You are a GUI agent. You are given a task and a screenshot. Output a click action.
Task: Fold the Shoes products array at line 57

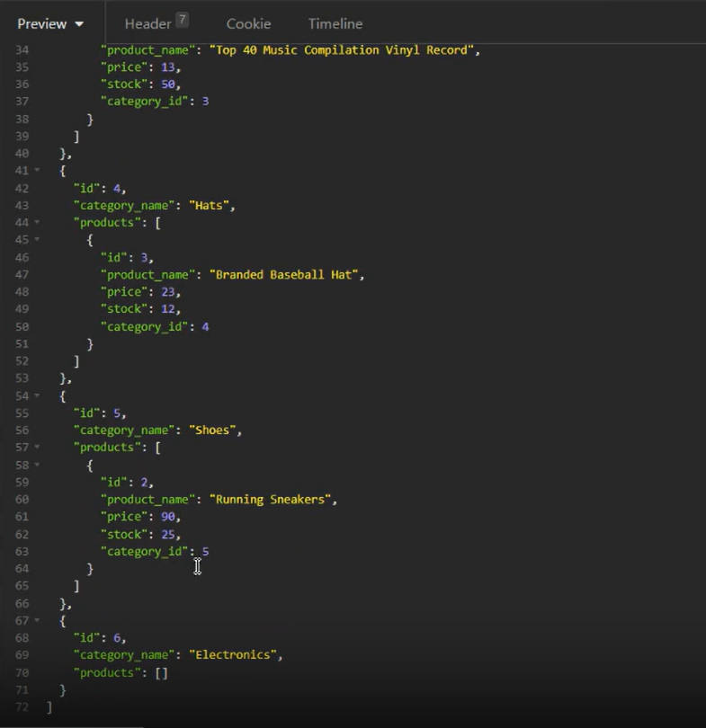pos(37,448)
